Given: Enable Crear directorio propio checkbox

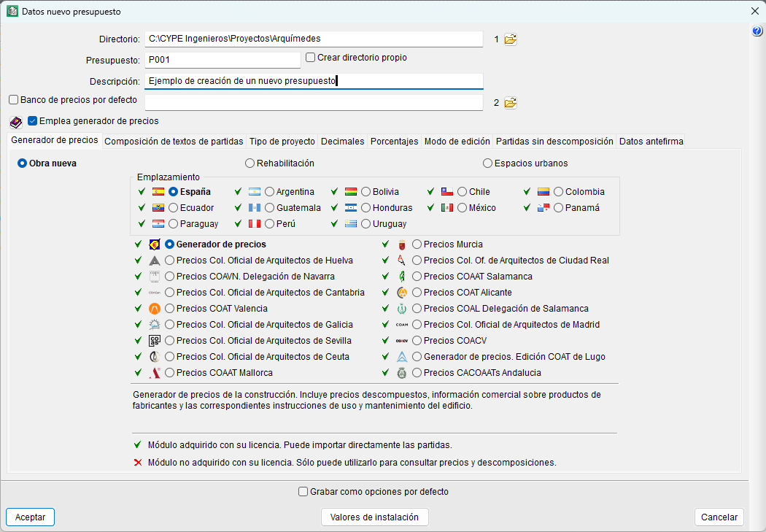Looking at the screenshot, I should click(x=310, y=58).
